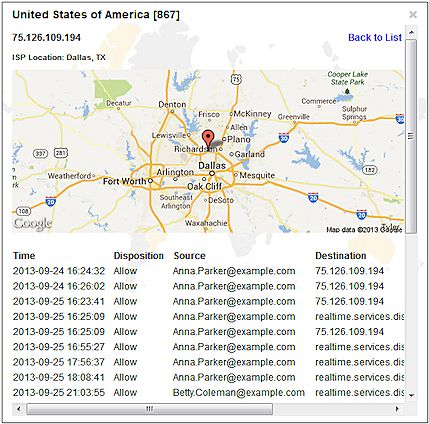
Task: Click the Mesquite label on map
Action: coord(257,175)
